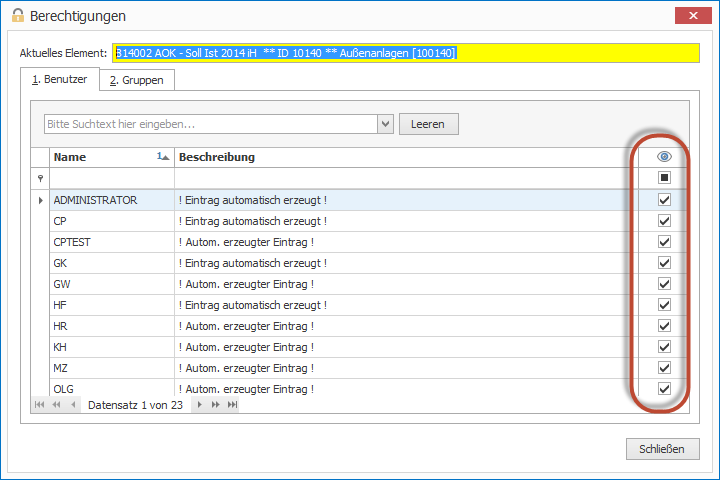Screen dimensions: 720x480
Task: Toggle visibility checkbox for user HR
Action: pos(664,326)
